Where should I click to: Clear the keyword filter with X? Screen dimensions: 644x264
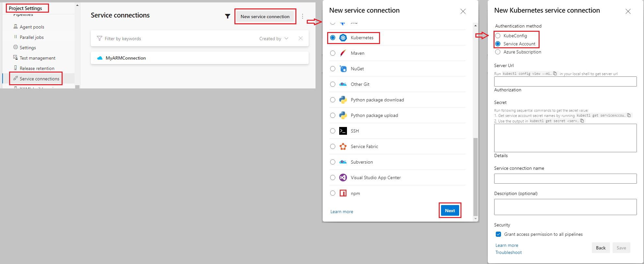(x=301, y=38)
